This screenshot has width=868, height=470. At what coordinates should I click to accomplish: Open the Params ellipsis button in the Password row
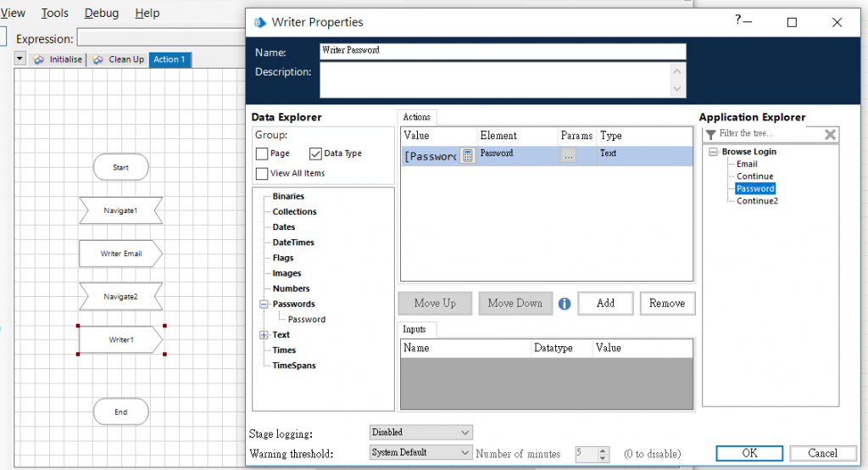tap(569, 156)
